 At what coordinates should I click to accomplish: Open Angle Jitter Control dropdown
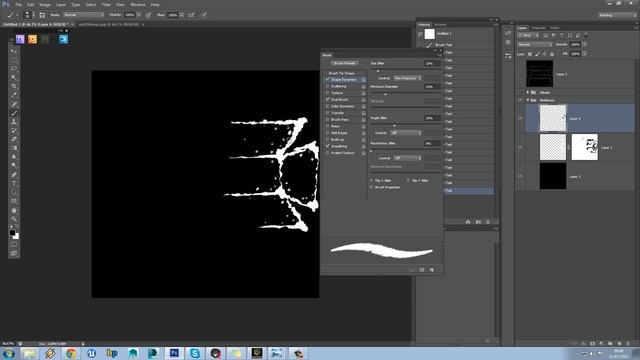point(406,133)
